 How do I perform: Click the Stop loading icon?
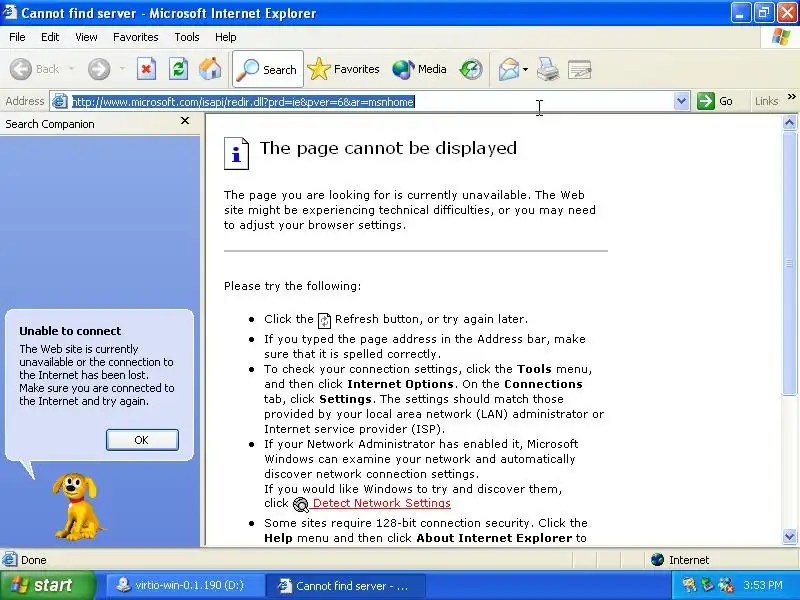click(146, 69)
